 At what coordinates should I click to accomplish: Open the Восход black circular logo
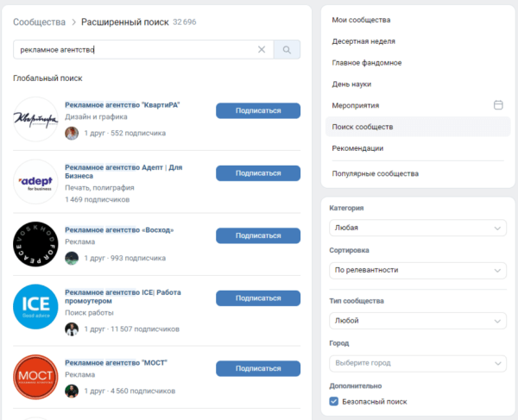[35, 244]
